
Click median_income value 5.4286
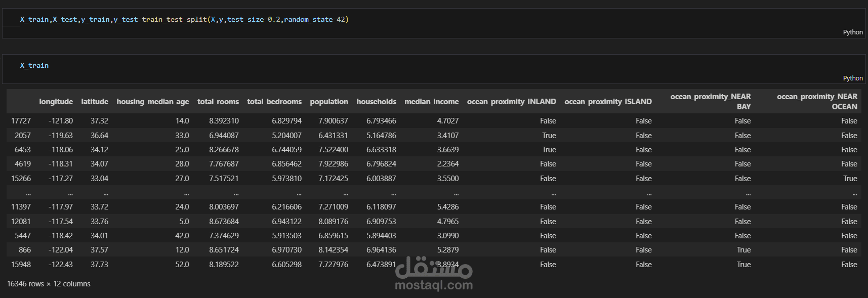[x=448, y=207]
